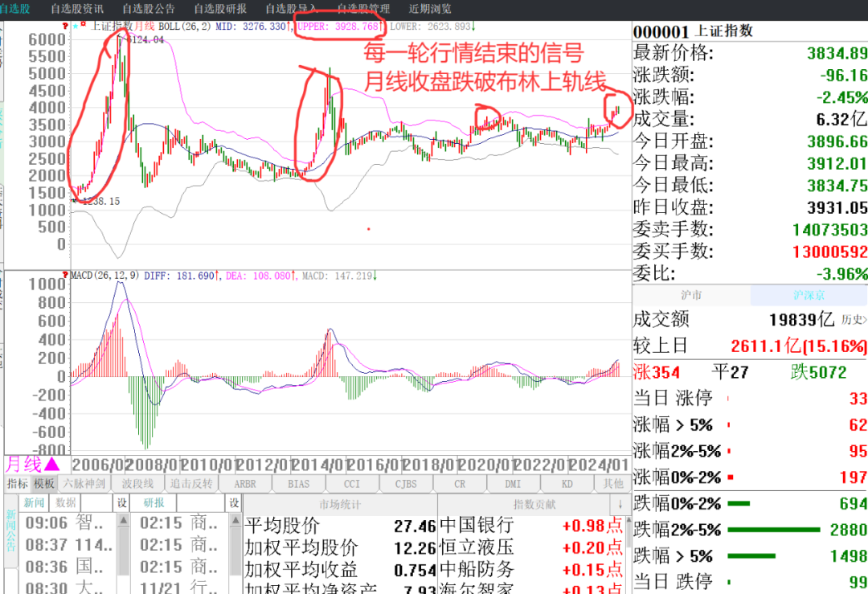
Task: Click the down arrow icon beside 指数贡献
Action: point(620,504)
